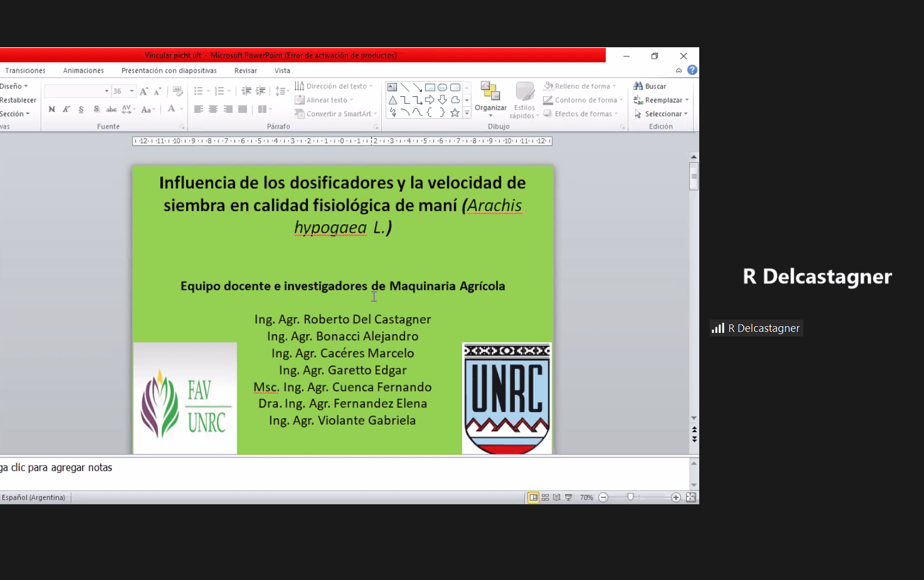Align text to the left

click(x=198, y=109)
